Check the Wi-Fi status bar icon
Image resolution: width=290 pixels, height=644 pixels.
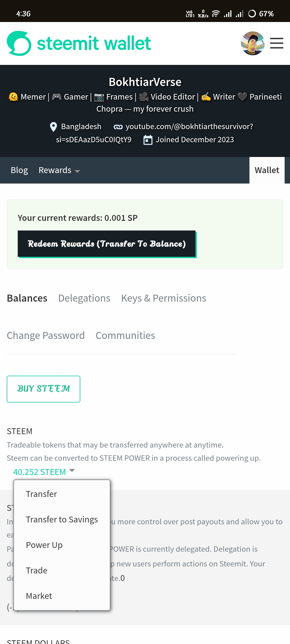click(x=216, y=13)
